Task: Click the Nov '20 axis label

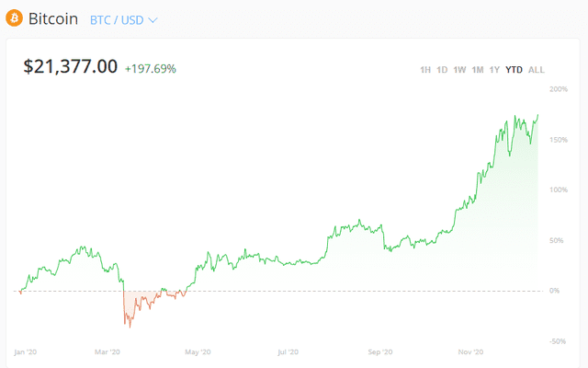Action: pyautogui.click(x=470, y=352)
